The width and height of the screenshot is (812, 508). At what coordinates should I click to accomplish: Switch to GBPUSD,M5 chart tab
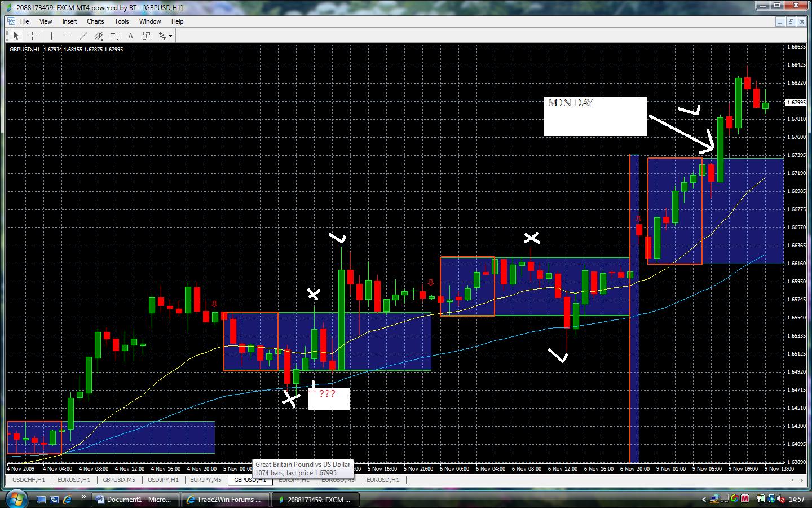point(118,480)
